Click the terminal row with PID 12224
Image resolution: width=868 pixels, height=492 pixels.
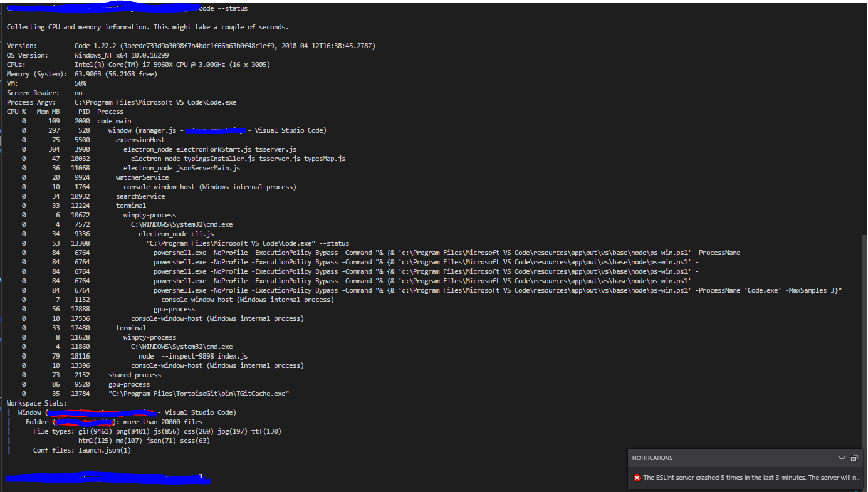84,206
